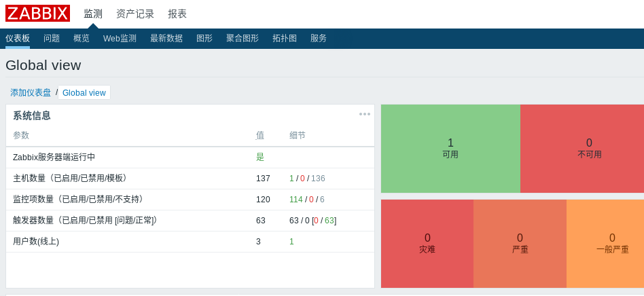Open the 拓扑图 submenu tab
The height and width of the screenshot is (296, 644).
[285, 39]
